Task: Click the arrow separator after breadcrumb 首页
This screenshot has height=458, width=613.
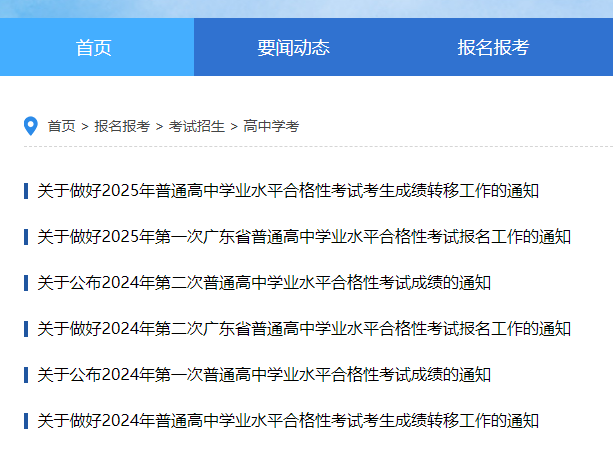Action: (85, 126)
